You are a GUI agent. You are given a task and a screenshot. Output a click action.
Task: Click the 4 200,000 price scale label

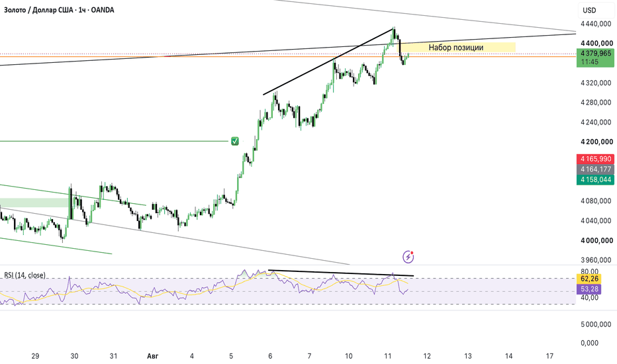pyautogui.click(x=596, y=142)
